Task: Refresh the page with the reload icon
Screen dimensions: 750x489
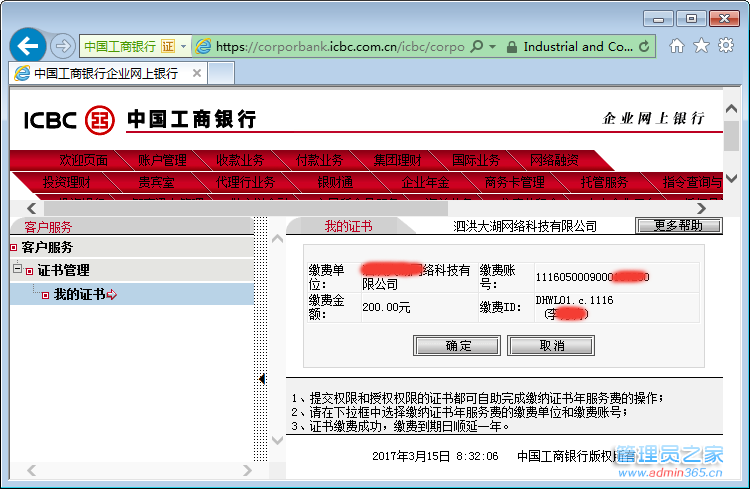Action: tap(644, 46)
